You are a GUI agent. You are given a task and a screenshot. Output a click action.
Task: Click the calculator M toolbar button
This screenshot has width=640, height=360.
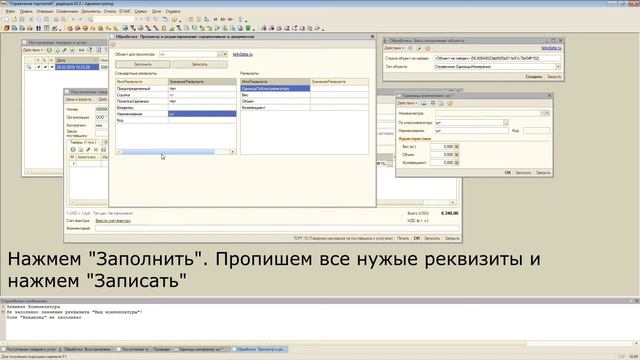pos(216,20)
